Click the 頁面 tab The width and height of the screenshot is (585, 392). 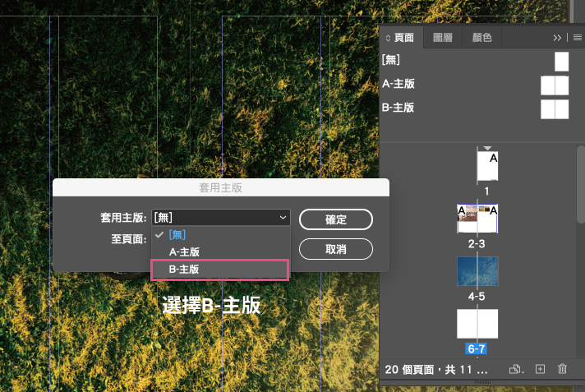[403, 37]
